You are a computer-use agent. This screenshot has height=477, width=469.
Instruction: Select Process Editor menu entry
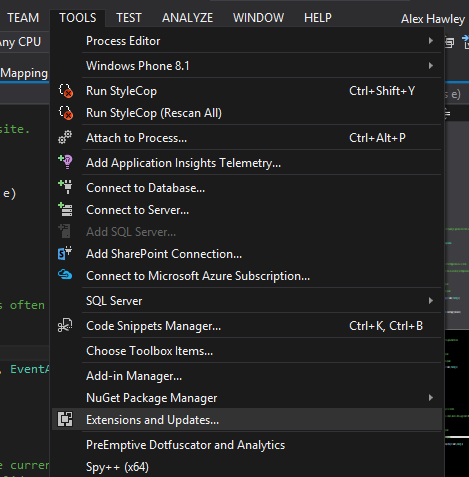point(247,41)
